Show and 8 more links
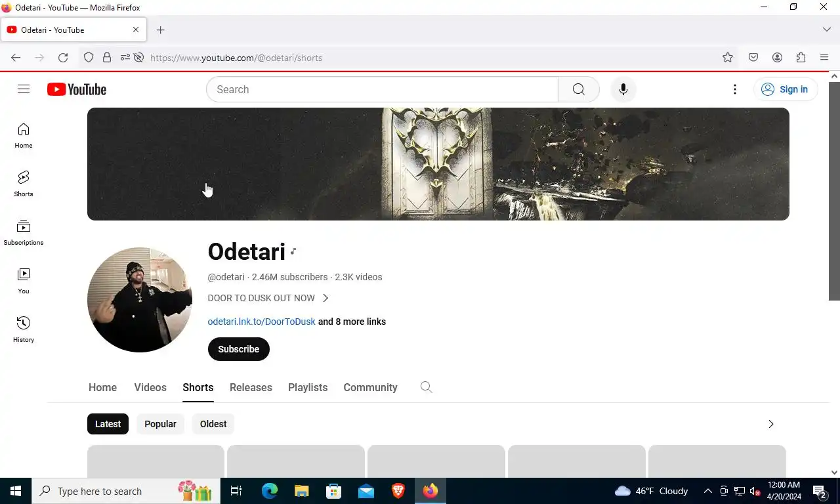The image size is (840, 504). pyautogui.click(x=352, y=322)
